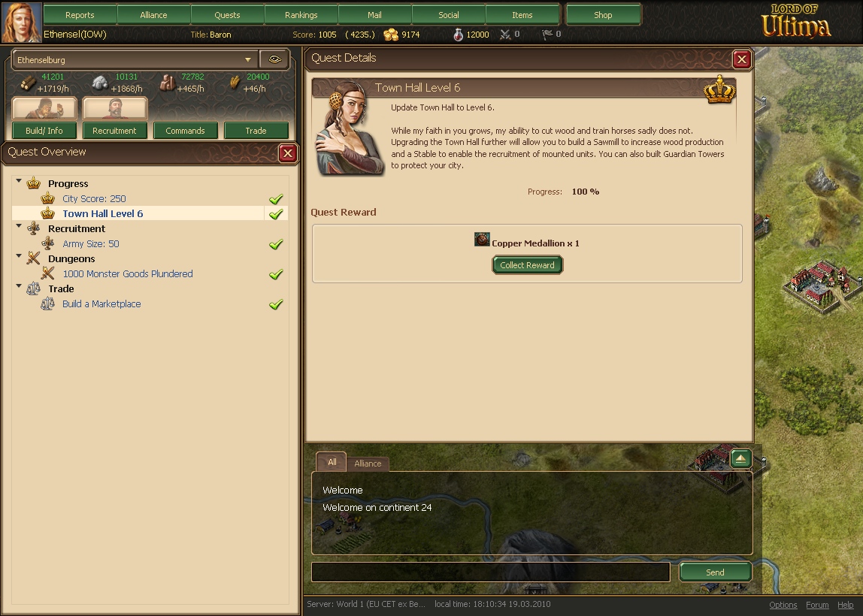Switch to the Alliance chat tab

click(x=368, y=463)
